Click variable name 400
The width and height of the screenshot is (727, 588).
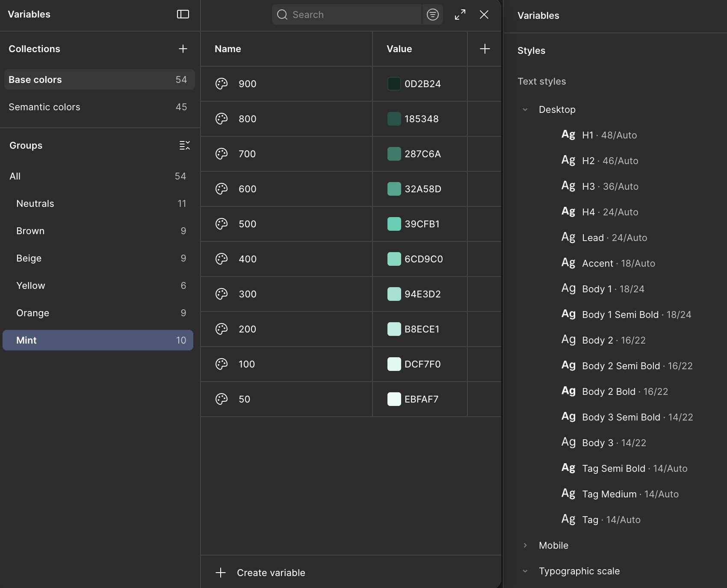coord(248,259)
